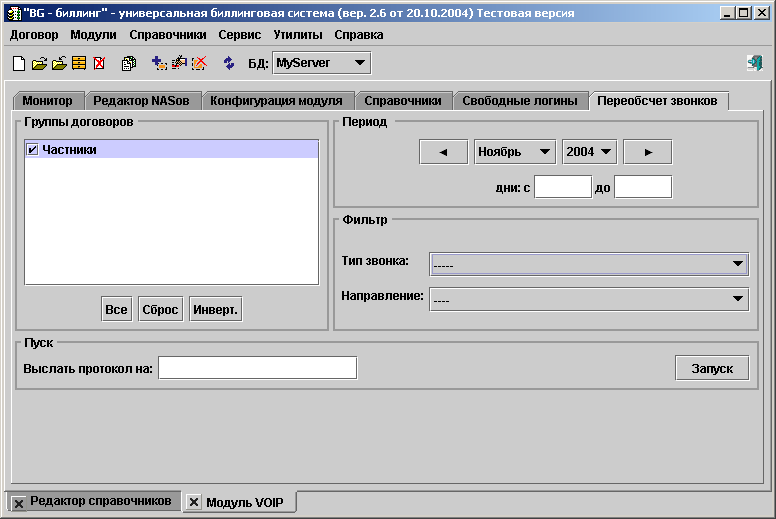Open the Утилиты menu
The width and height of the screenshot is (776, 519).
(x=297, y=34)
